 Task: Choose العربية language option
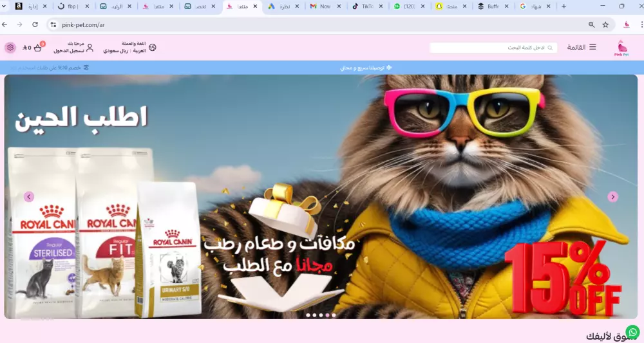point(139,51)
